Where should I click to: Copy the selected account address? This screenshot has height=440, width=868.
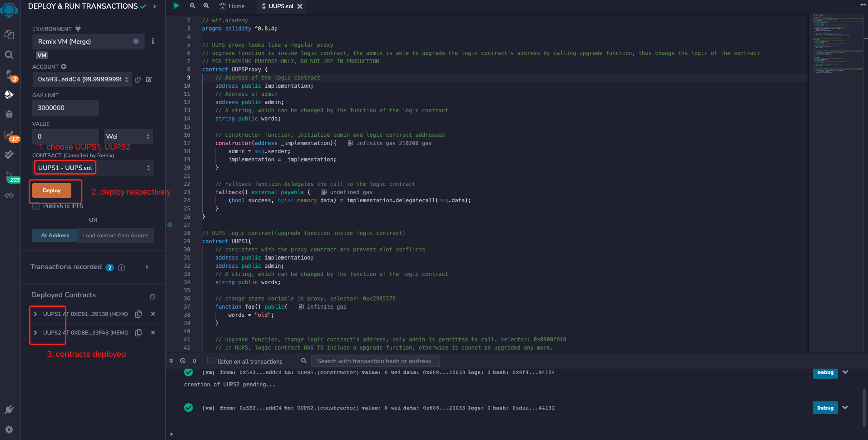(x=138, y=80)
